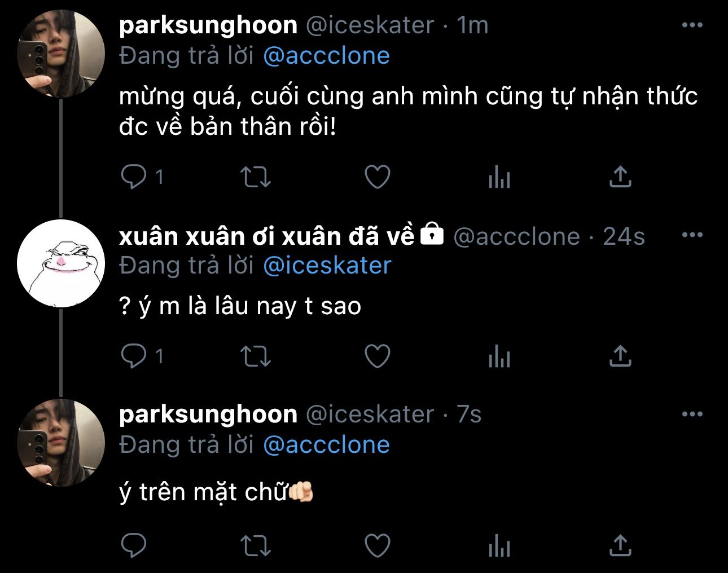Viewport: 728px width, 573px height.
Task: Share the xuân xuân ơi tweet
Action: pos(620,356)
